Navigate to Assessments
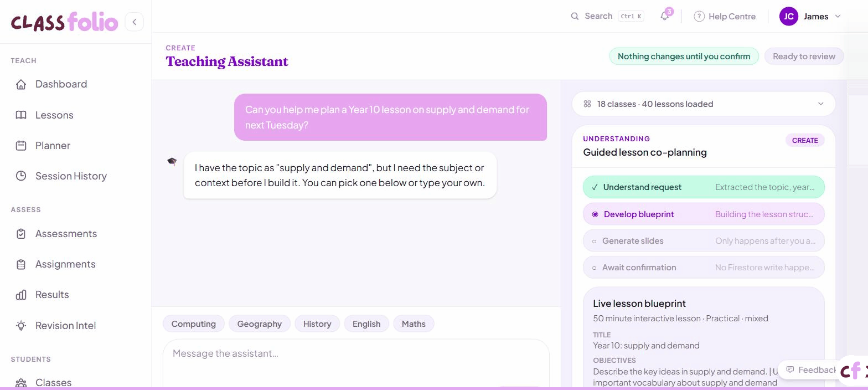 76,234
